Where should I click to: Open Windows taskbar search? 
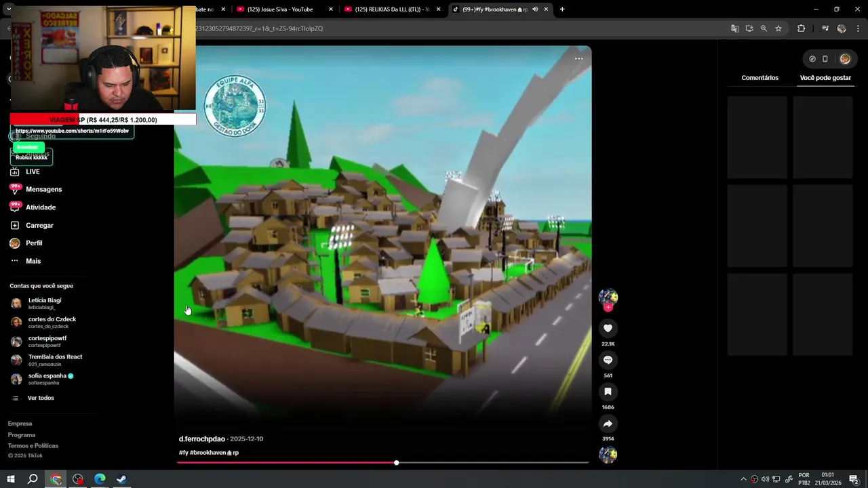click(x=33, y=479)
